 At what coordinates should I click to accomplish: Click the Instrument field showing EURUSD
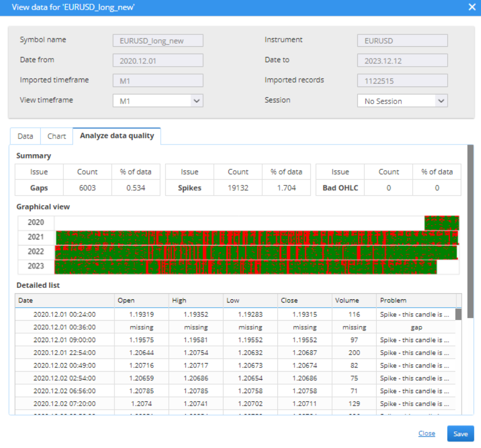402,41
